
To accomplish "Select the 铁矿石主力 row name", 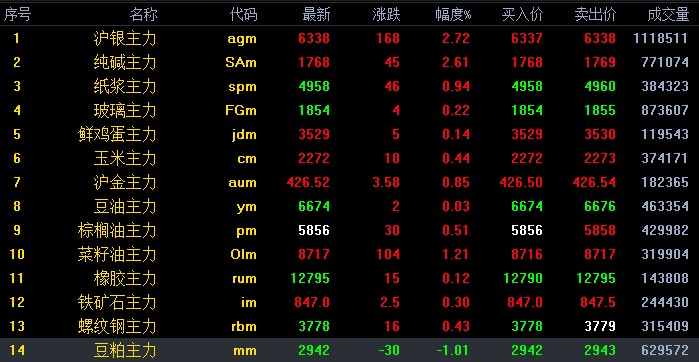I will pyautogui.click(x=117, y=303).
